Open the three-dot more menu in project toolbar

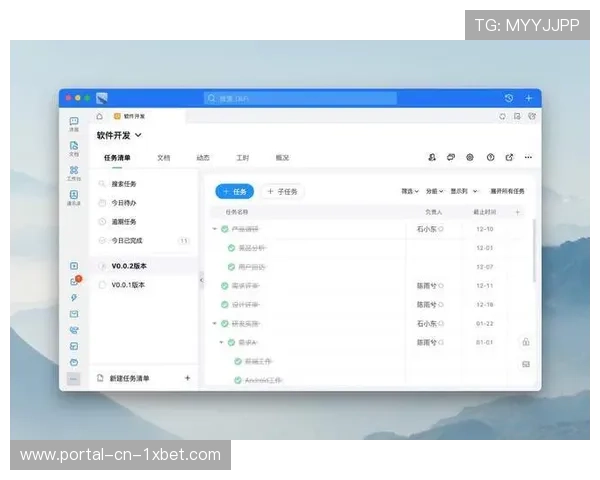pyautogui.click(x=528, y=157)
